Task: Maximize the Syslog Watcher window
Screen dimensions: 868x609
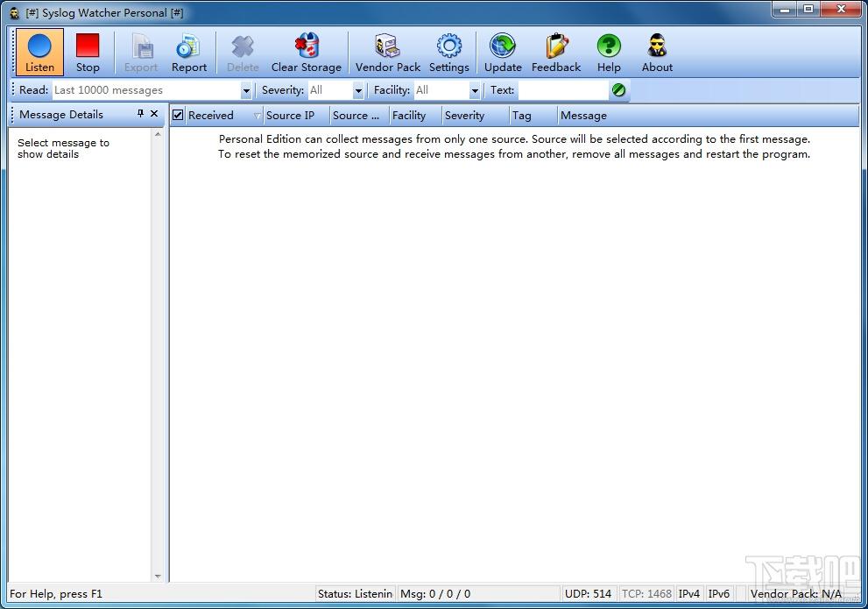Action: coord(808,10)
